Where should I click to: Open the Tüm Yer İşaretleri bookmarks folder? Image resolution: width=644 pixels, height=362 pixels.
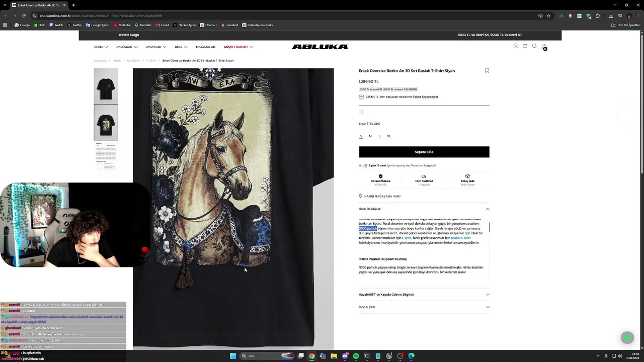pos(625,25)
